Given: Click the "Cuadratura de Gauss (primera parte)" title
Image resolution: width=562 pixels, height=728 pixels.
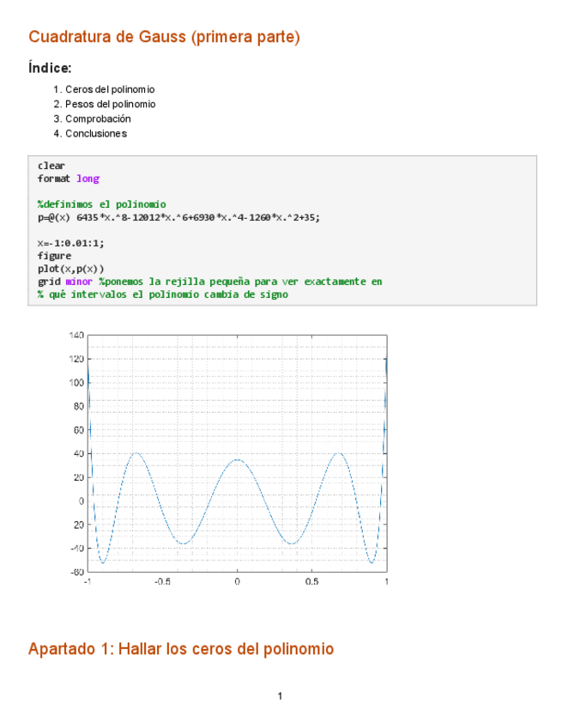Looking at the screenshot, I should click(164, 37).
